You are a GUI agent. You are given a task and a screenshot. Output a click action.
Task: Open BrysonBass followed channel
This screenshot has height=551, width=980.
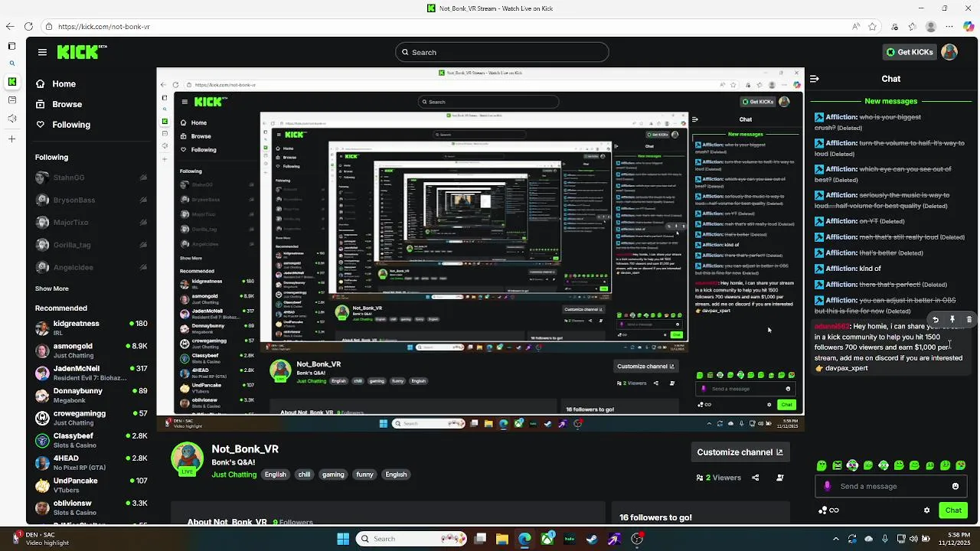coord(91,200)
